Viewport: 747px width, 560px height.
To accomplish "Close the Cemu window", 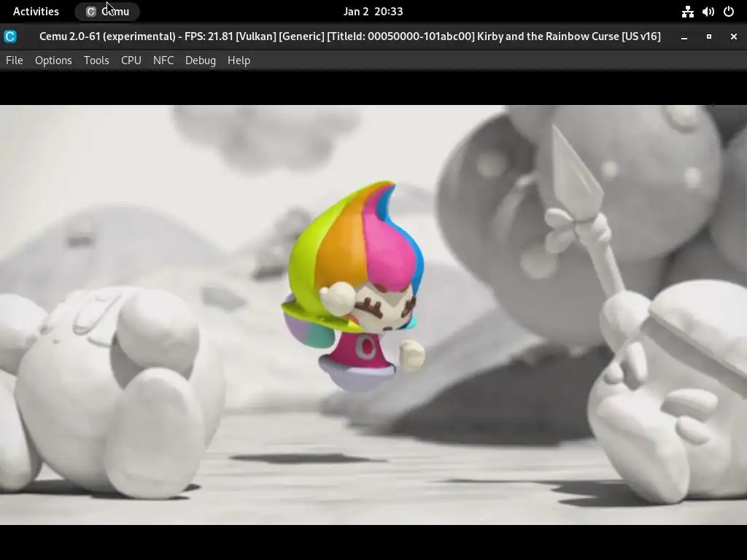I will point(734,36).
